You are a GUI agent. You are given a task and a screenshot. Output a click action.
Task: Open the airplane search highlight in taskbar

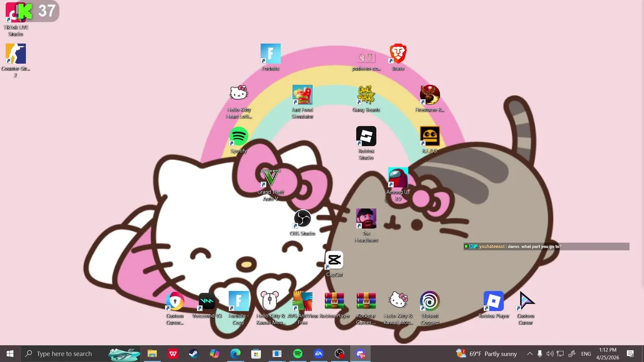tap(124, 353)
